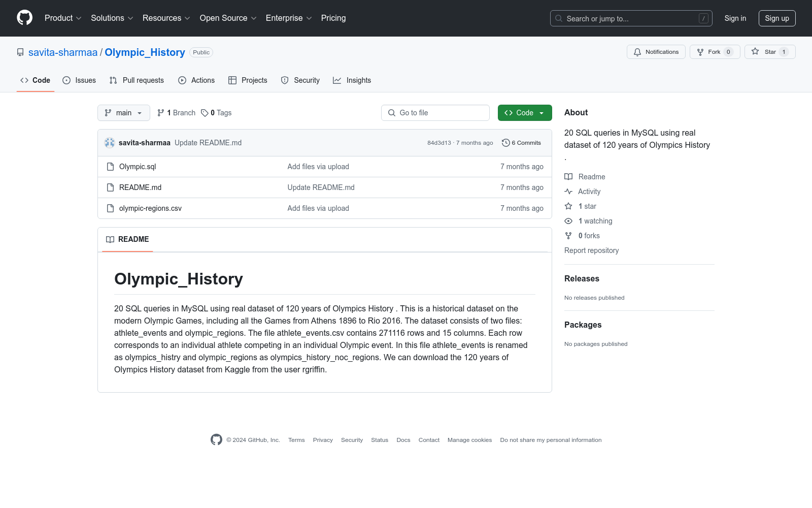Click the file icon next to README.md
This screenshot has height=508, width=812.
(x=110, y=187)
